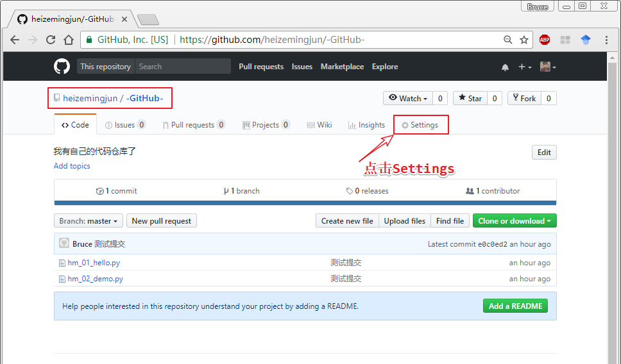Open a new browser tab
Screen dimensions: 621x364
pyautogui.click(x=148, y=19)
